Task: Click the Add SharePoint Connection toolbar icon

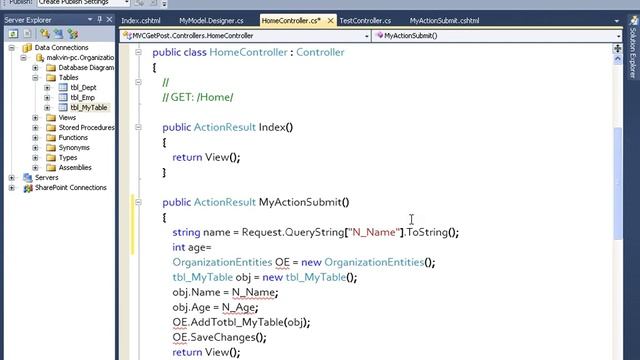Action: (x=73, y=34)
